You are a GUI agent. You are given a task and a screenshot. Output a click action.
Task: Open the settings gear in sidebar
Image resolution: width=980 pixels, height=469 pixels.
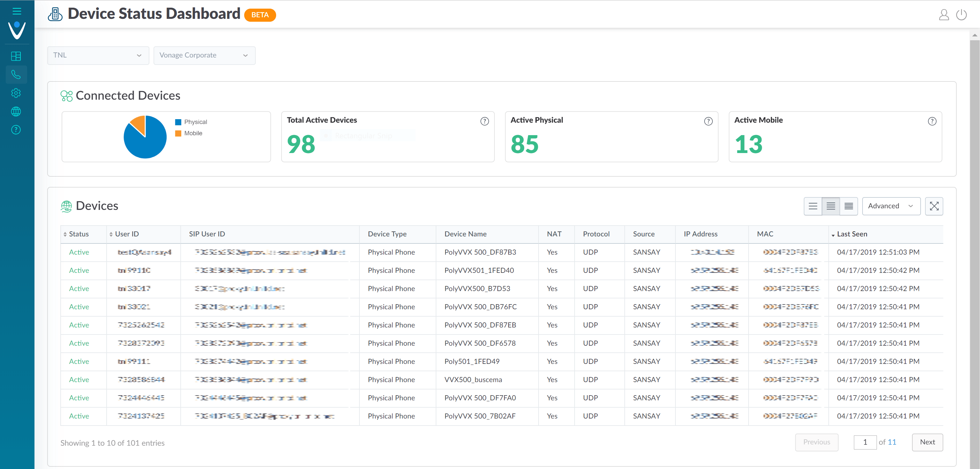click(16, 93)
